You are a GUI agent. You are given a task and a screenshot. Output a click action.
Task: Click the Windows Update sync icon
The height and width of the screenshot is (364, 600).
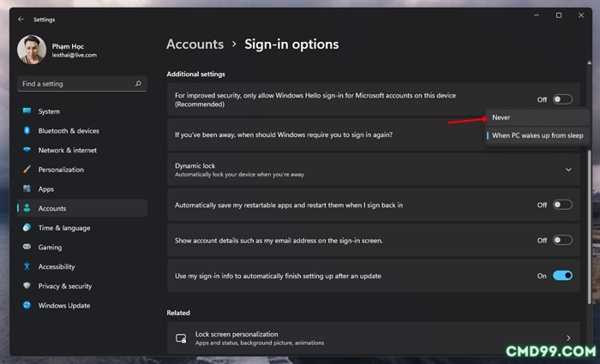[x=27, y=305]
